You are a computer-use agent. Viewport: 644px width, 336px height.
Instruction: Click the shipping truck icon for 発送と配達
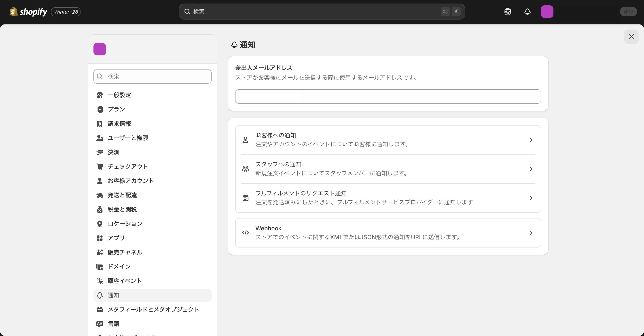pos(100,195)
